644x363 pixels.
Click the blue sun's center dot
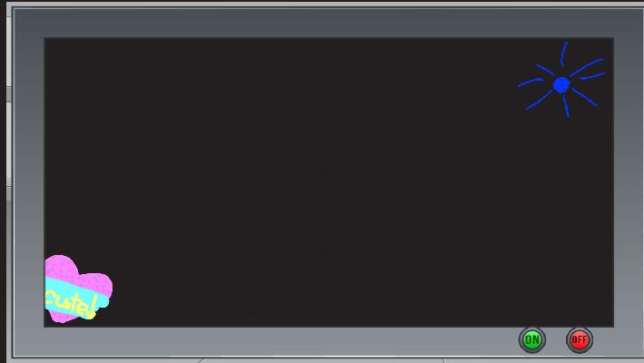(561, 84)
